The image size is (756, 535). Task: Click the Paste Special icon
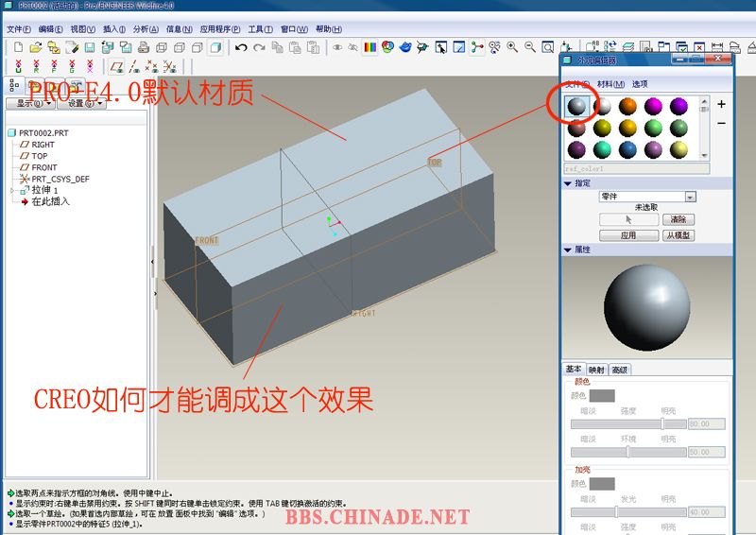point(314,47)
